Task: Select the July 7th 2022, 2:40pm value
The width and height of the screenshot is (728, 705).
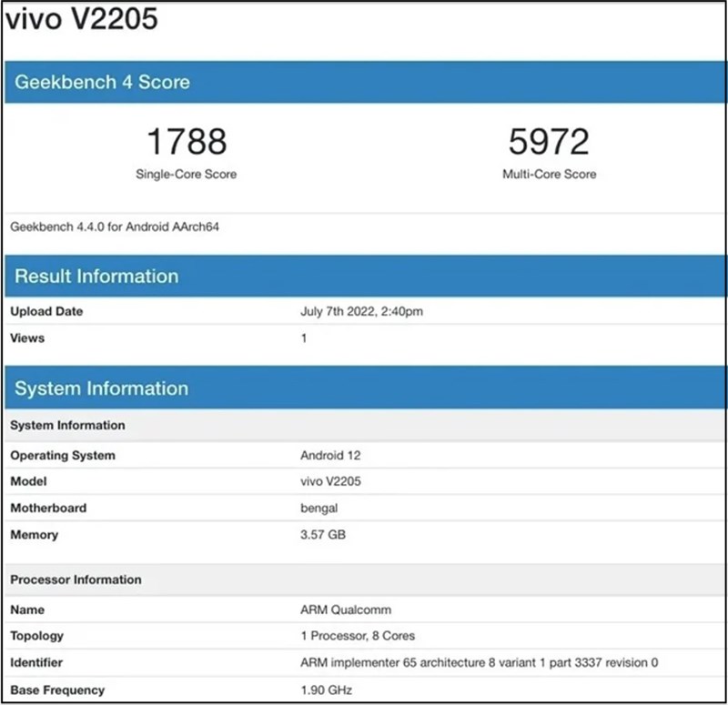Action: tap(361, 311)
